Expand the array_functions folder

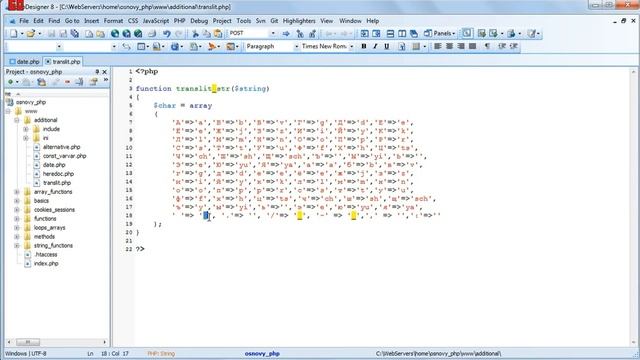(x=17, y=192)
